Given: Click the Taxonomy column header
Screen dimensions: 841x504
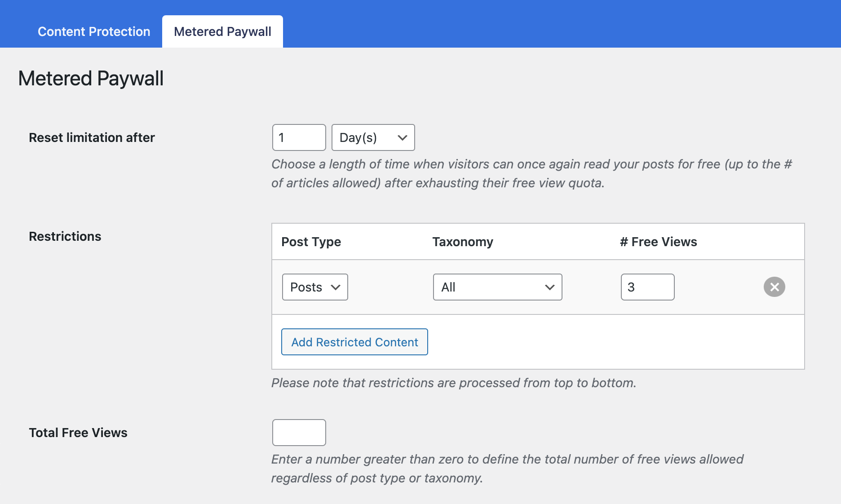Looking at the screenshot, I should 463,242.
